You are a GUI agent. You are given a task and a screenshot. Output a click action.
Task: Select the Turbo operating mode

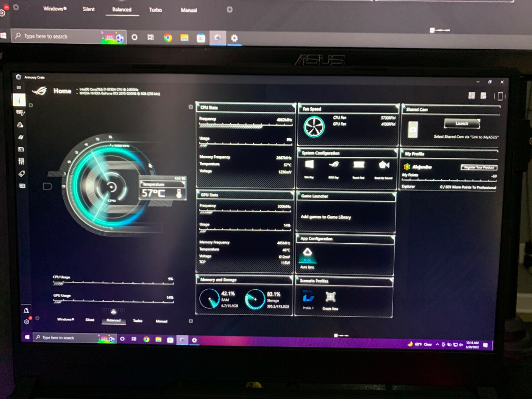[x=138, y=321]
